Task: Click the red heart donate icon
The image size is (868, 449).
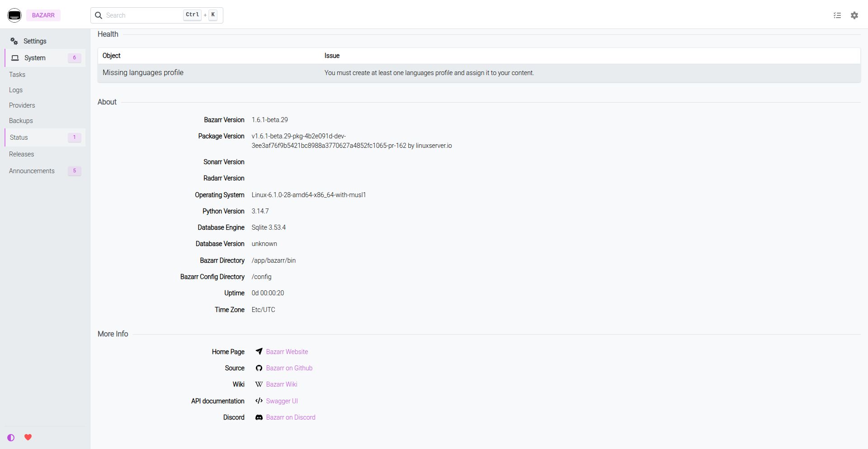Action: tap(28, 437)
